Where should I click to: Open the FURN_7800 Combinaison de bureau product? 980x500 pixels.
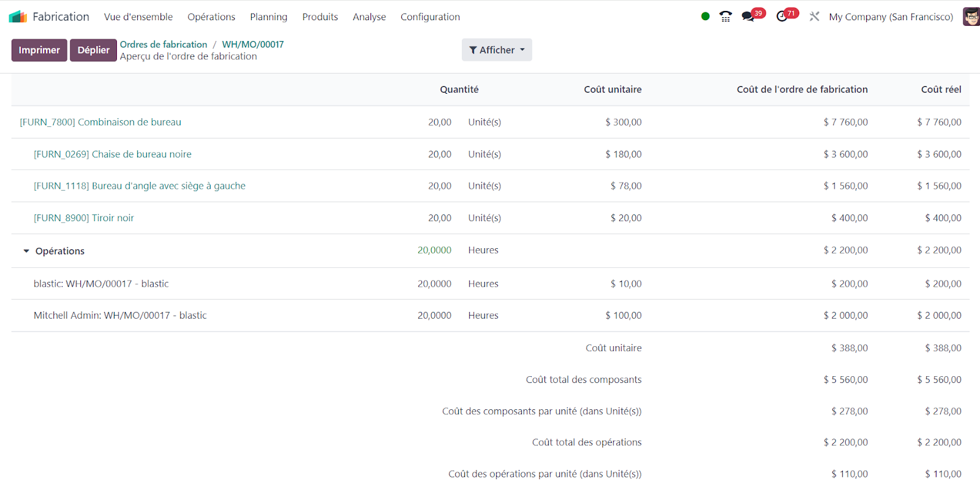pyautogui.click(x=100, y=122)
